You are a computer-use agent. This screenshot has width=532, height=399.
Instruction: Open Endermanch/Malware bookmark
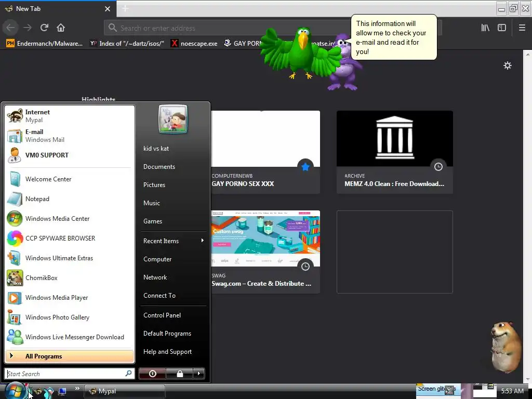pyautogui.click(x=45, y=44)
